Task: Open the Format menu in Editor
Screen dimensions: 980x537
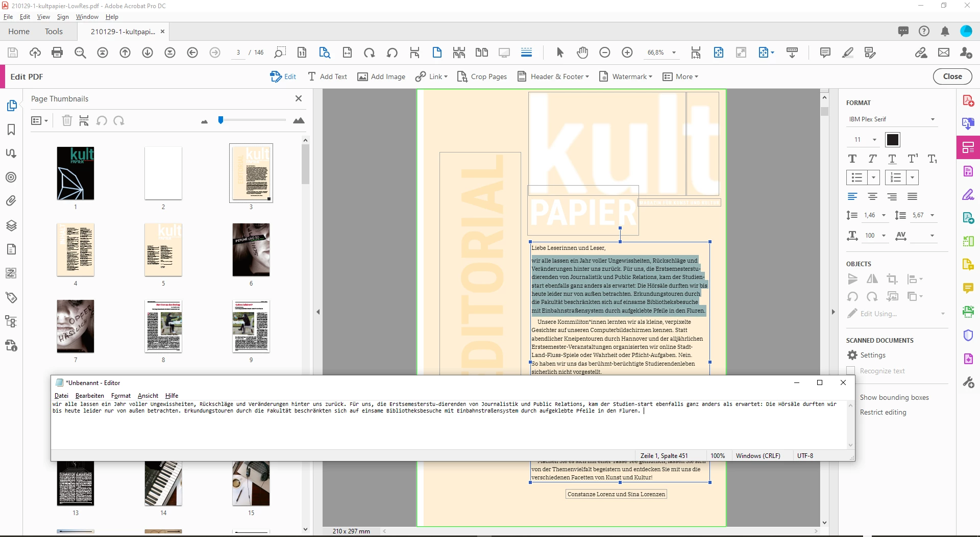Action: 121,396
